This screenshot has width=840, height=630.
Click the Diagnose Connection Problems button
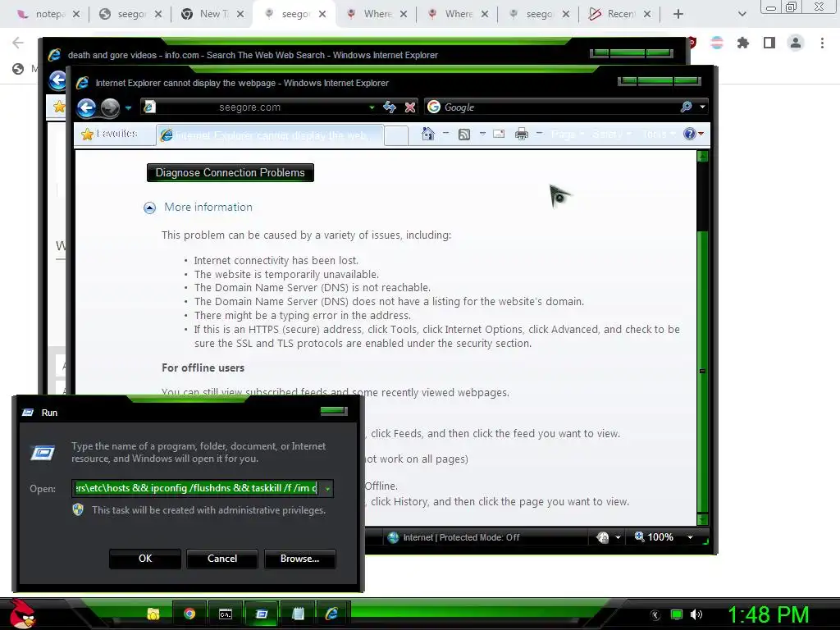pyautogui.click(x=231, y=172)
